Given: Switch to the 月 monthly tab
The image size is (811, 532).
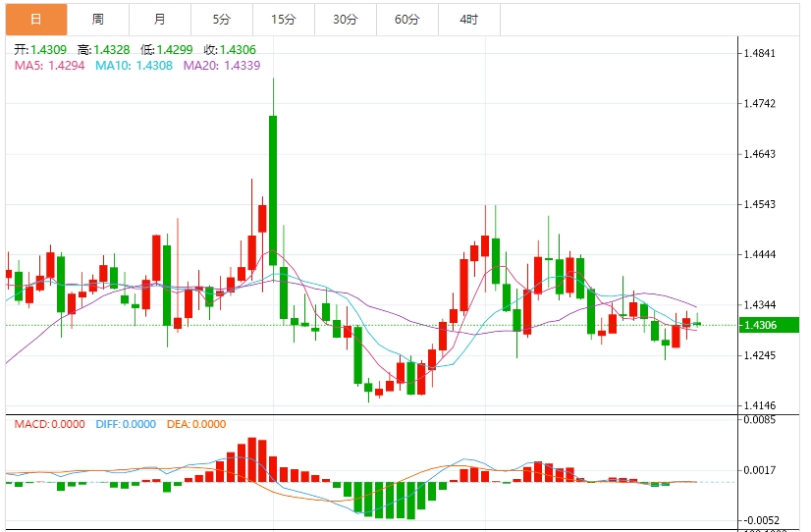Looking at the screenshot, I should pyautogui.click(x=160, y=20).
